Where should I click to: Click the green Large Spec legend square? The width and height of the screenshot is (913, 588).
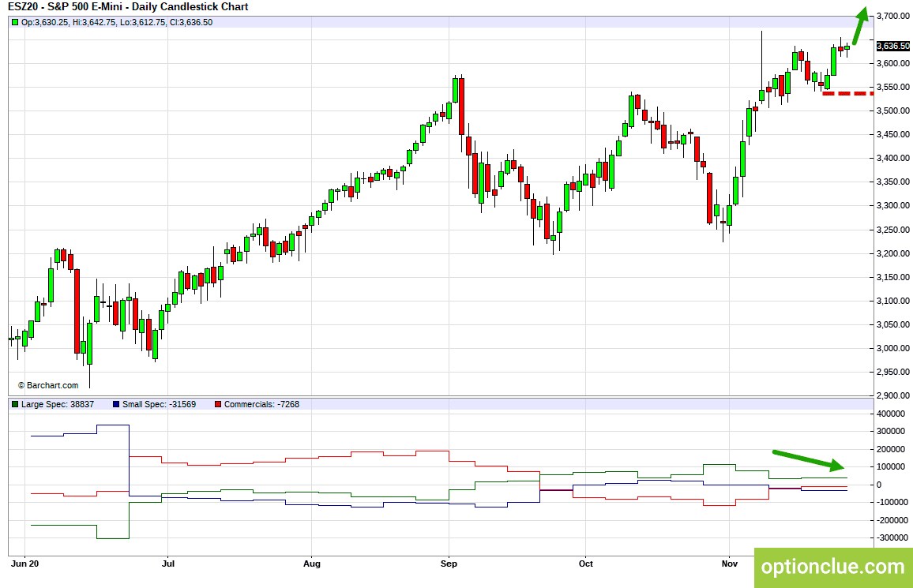click(15, 404)
